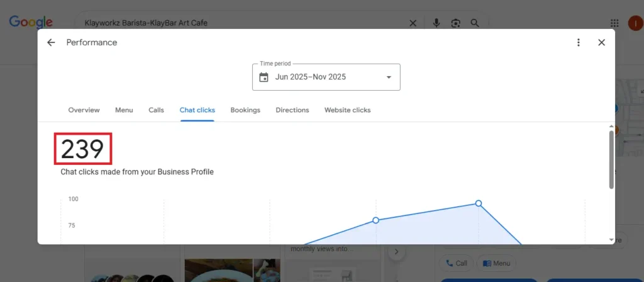Screen dimensions: 644x282
Task: Open the Website clicks tab
Action: click(347, 110)
